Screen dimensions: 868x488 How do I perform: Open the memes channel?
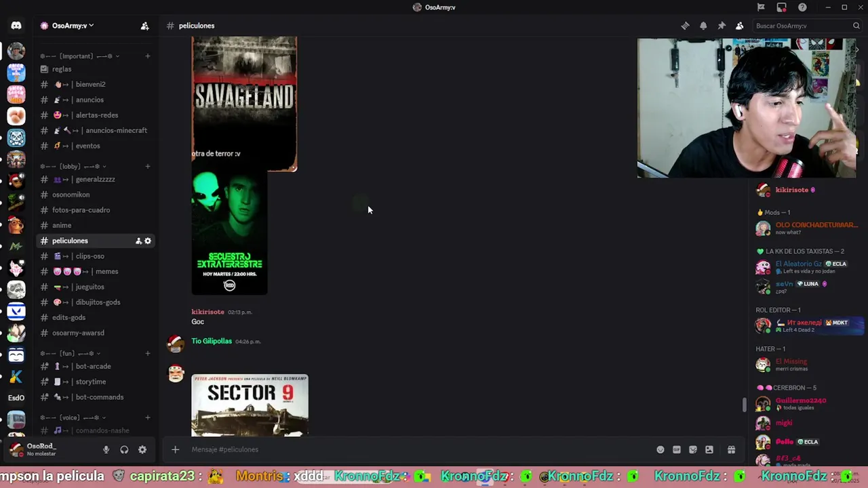point(95,272)
